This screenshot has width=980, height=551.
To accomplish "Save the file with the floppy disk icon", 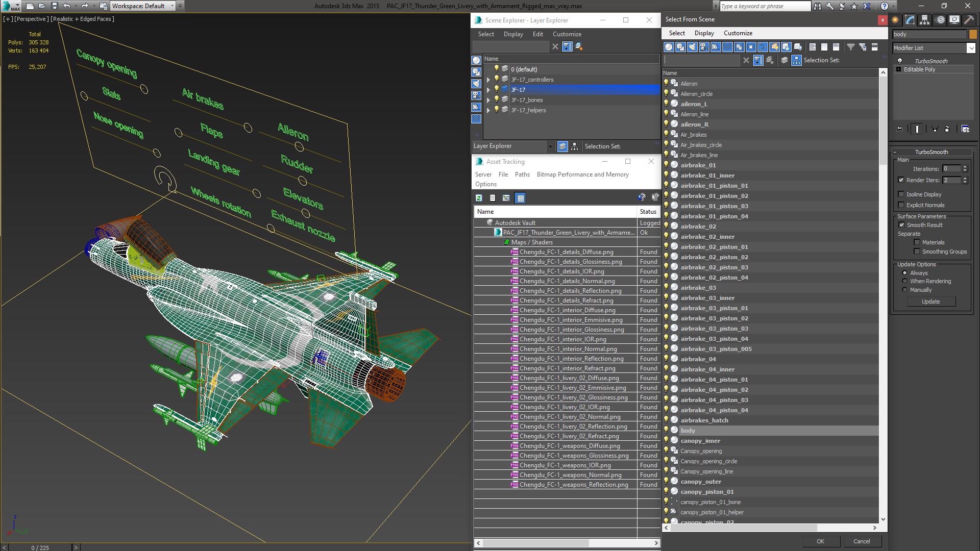I will click(55, 6).
